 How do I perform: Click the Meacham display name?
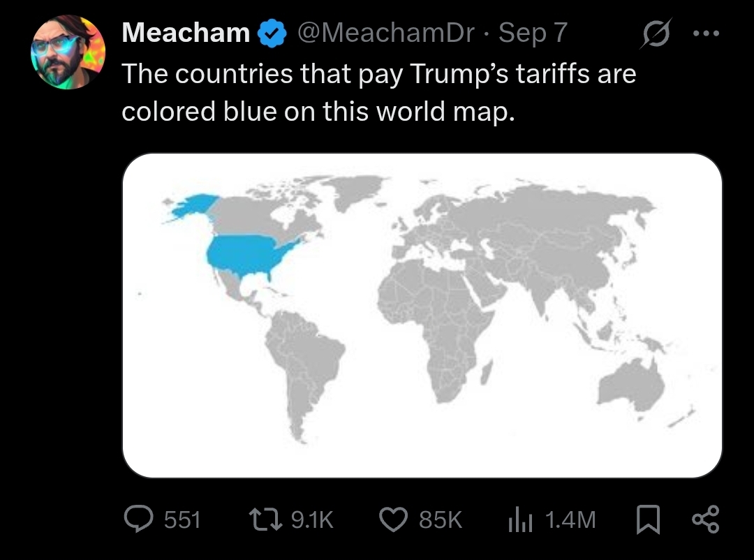[186, 32]
